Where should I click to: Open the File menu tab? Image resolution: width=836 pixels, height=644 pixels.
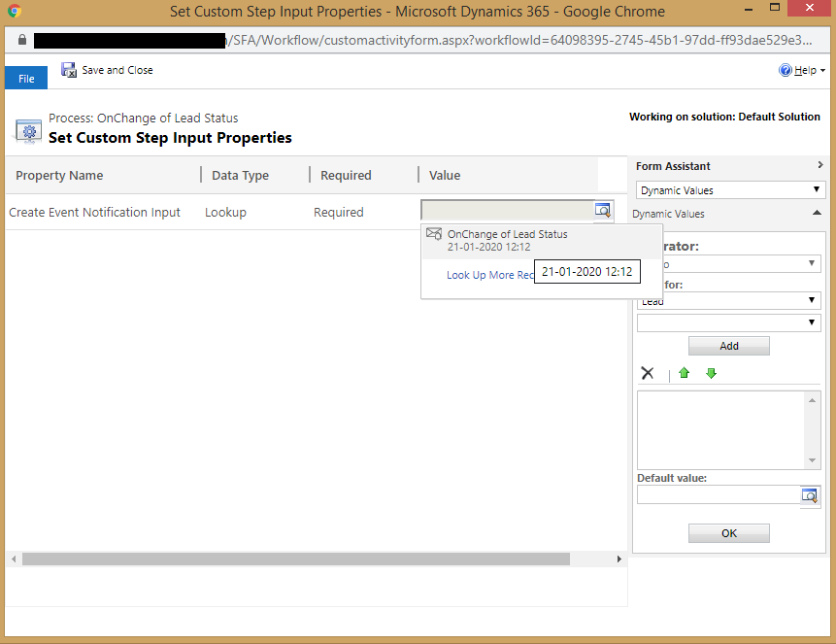coord(26,79)
